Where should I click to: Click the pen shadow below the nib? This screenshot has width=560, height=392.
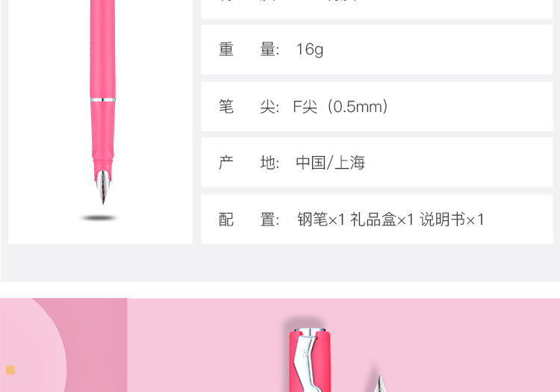99,218
